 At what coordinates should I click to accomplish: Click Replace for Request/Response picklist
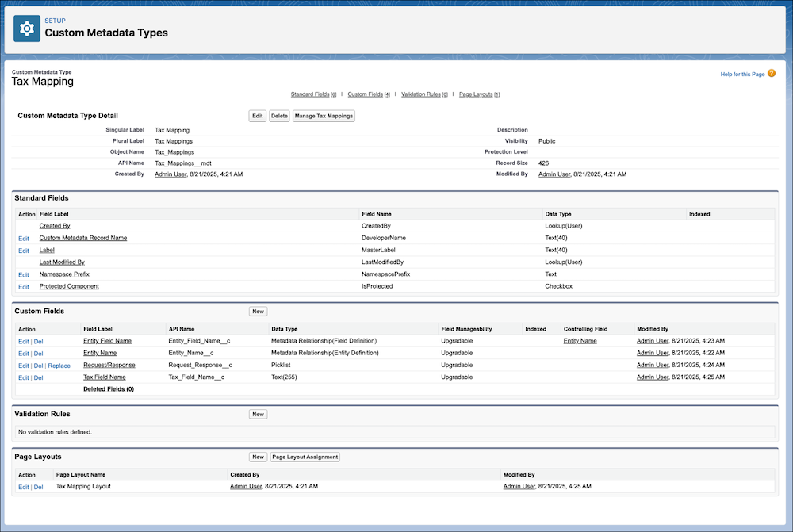[x=59, y=366]
